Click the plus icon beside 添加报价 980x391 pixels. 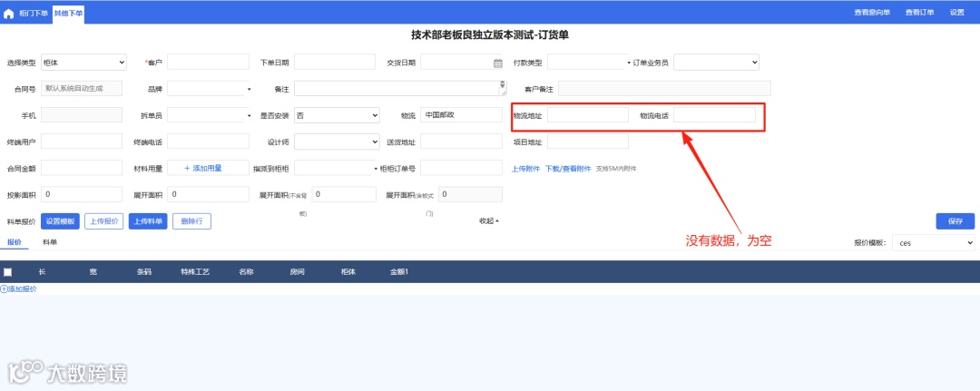[3, 289]
